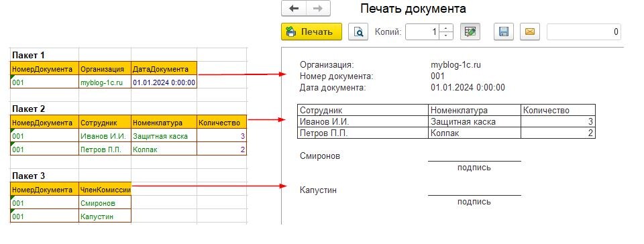Select Сотрудник header in Пакет 2
Viewport: 644px width, 244px height.
(x=105, y=122)
